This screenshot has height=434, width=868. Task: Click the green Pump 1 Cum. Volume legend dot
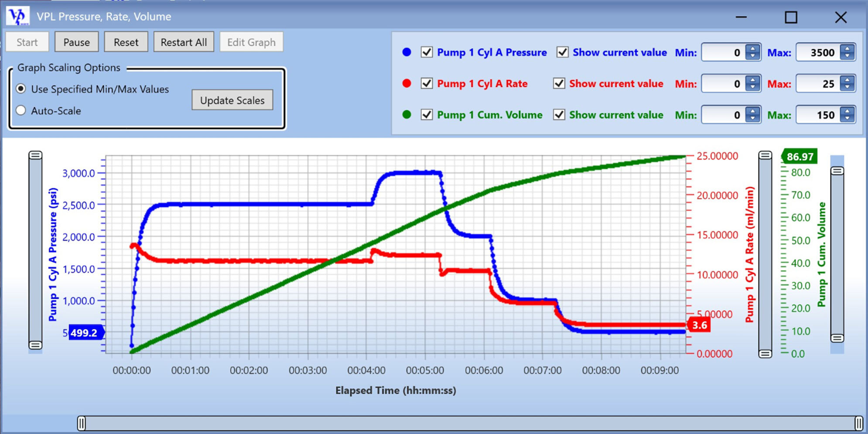point(407,115)
